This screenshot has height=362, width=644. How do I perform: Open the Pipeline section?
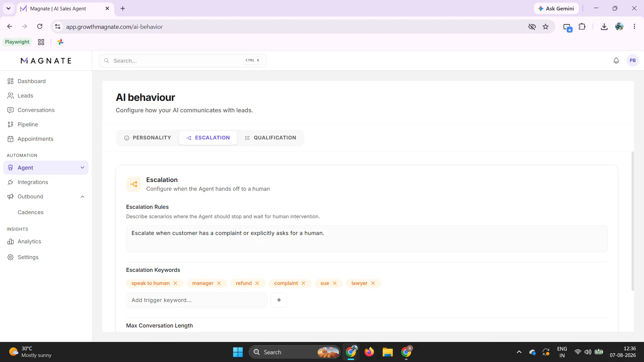point(28,124)
